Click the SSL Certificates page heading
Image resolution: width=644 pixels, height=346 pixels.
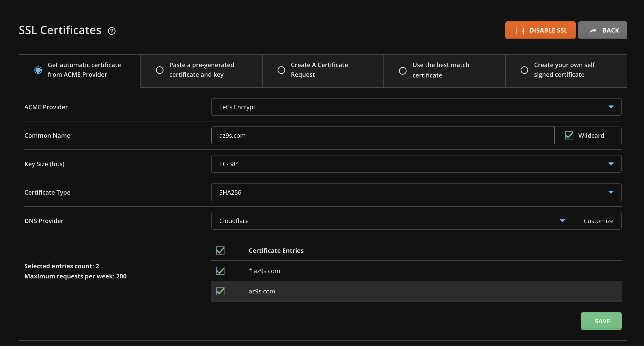[x=60, y=30]
